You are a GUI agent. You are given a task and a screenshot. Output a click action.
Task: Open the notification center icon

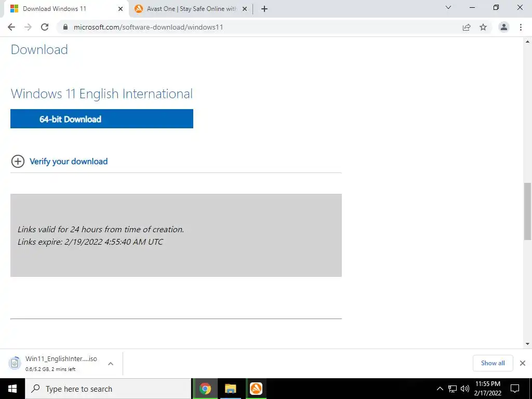(x=515, y=389)
